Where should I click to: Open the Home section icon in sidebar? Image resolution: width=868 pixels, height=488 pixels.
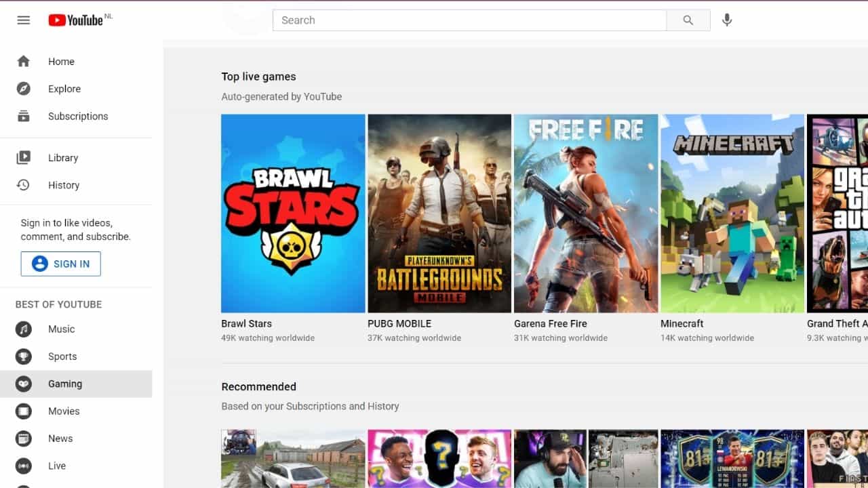click(x=23, y=61)
